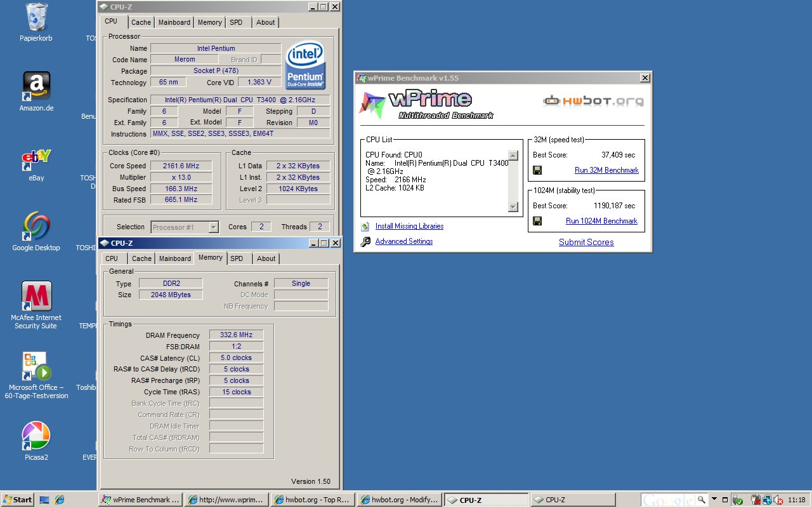The image size is (812, 508).
Task: Launch the Picasa2 desktop icon
Action: (36, 436)
